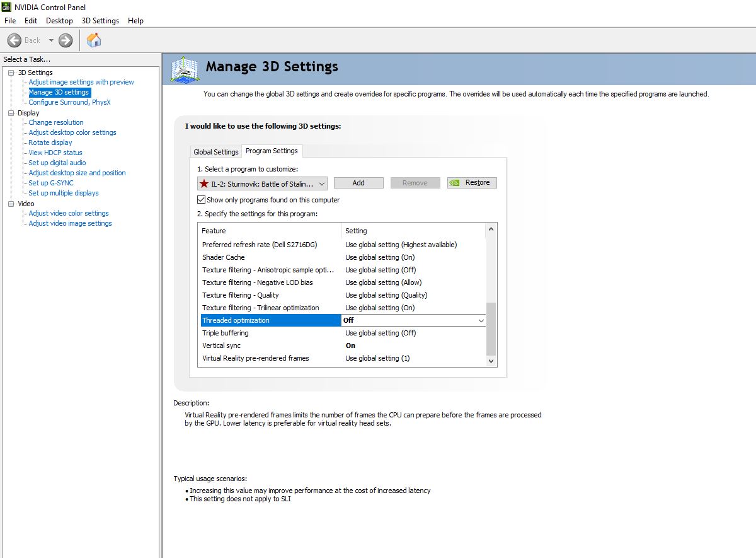Screen dimensions: 756x558
Task: Click the settings list scroll down arrow
Action: click(x=491, y=361)
